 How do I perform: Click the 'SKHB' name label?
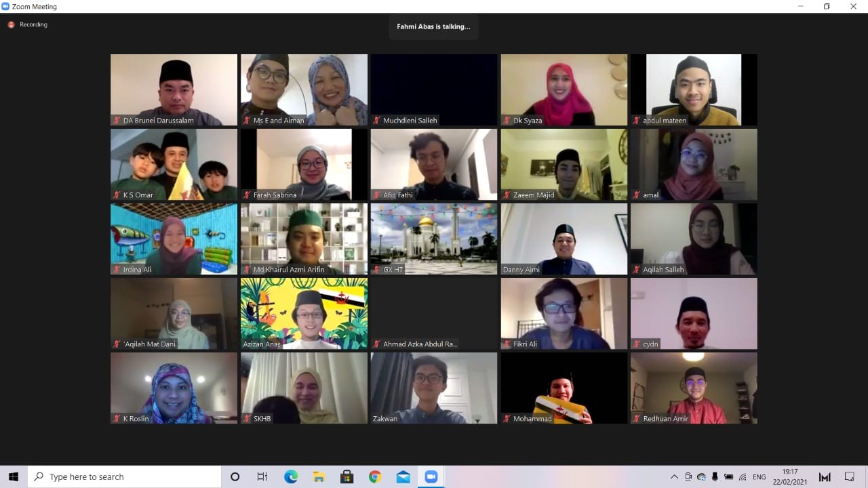(x=262, y=419)
